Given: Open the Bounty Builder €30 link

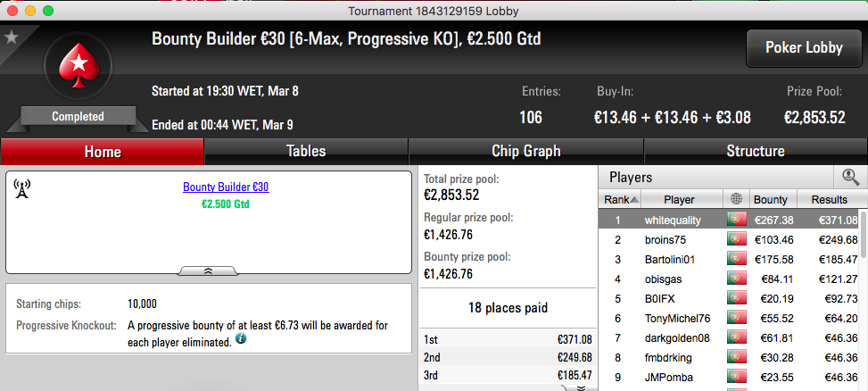Looking at the screenshot, I should [226, 187].
